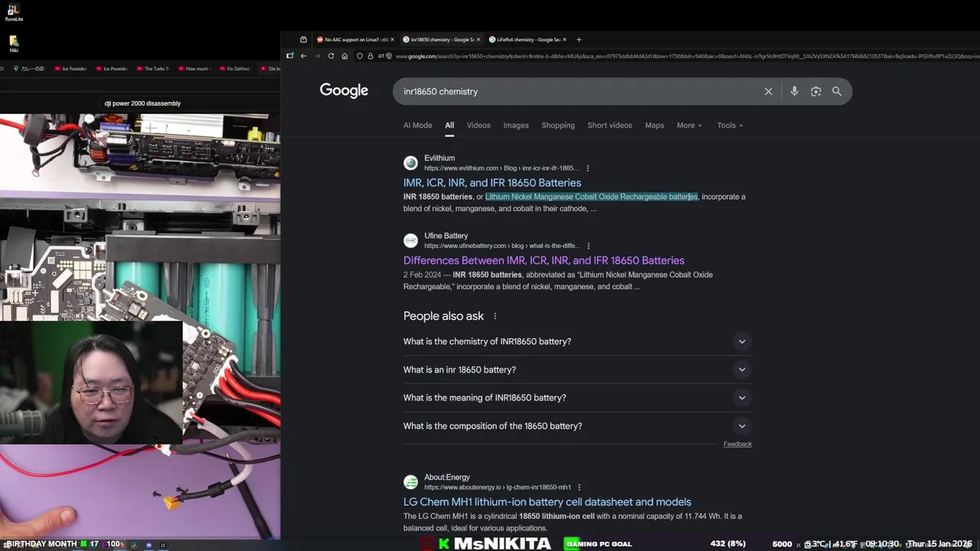Open 'The Turks' bookmark in left browser
The width and height of the screenshot is (980, 551).
click(153, 69)
